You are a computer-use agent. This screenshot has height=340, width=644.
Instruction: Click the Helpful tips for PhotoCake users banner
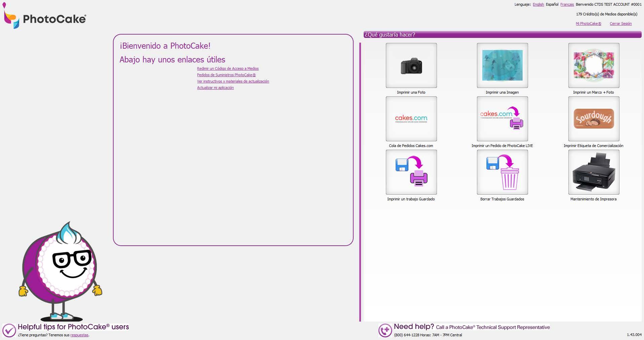73,327
